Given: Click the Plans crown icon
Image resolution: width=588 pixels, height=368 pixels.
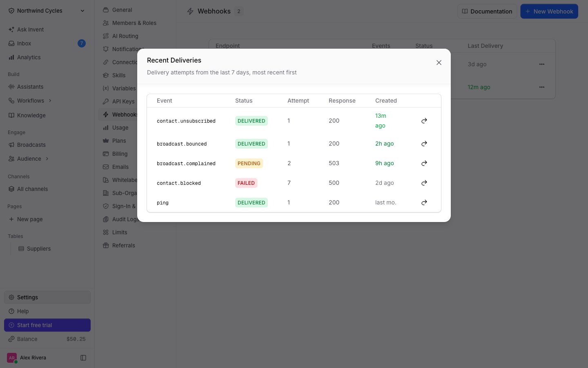Looking at the screenshot, I should coord(106,141).
